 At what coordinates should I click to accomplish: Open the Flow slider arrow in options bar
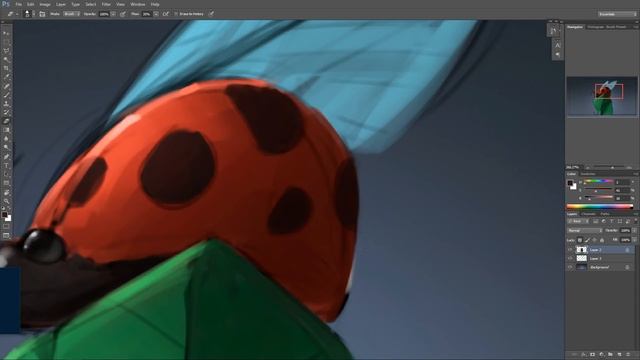156,14
